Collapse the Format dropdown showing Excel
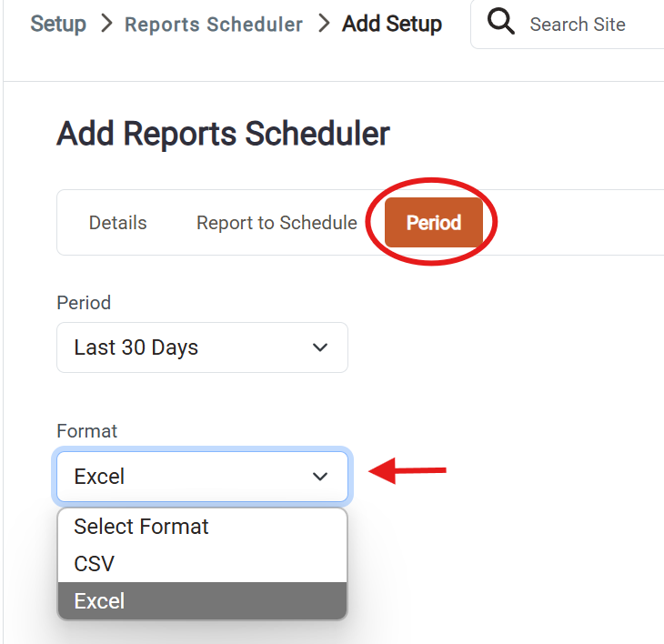 click(203, 477)
